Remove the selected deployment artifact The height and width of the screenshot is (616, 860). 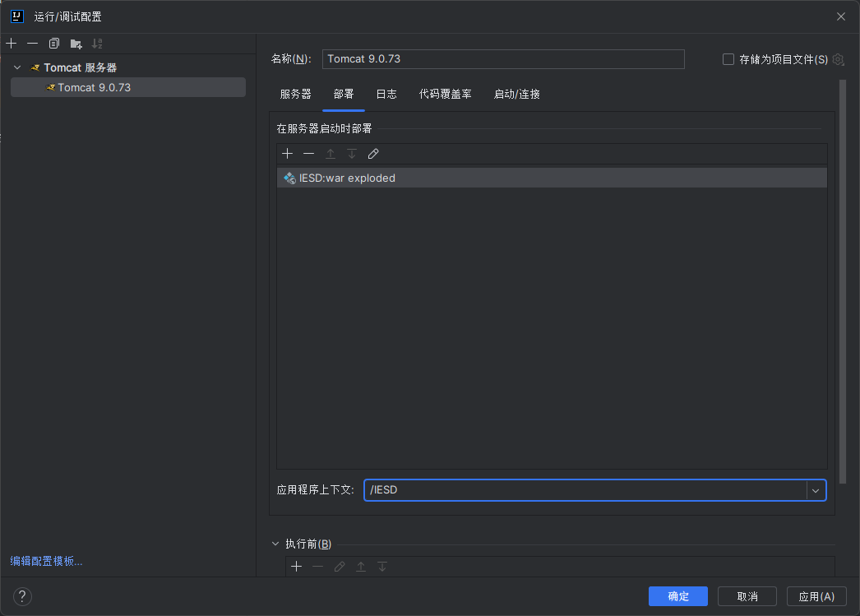click(309, 154)
